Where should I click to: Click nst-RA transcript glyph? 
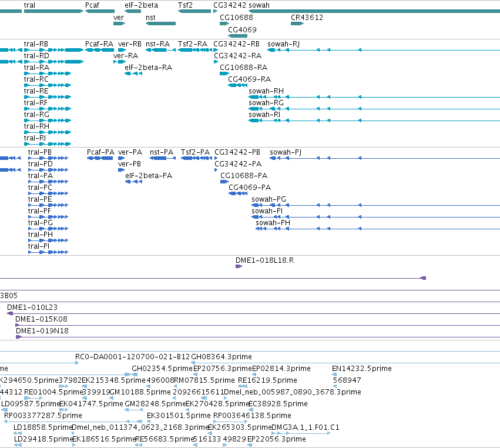(x=161, y=50)
